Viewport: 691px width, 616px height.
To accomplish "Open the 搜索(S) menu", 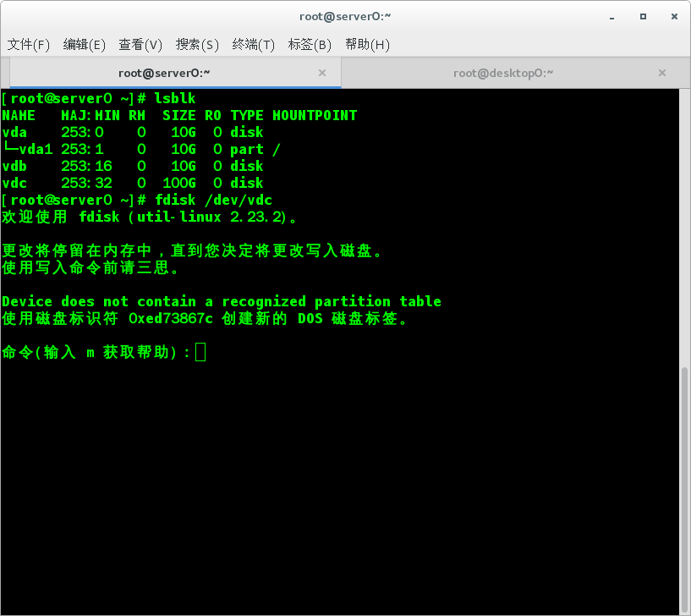I will click(197, 45).
